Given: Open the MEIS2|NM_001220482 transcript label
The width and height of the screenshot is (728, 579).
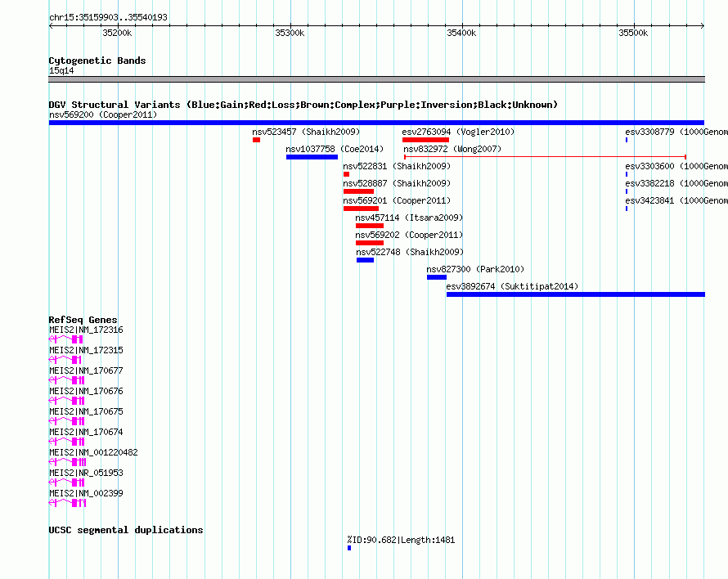Looking at the screenshot, I should pyautogui.click(x=93, y=453).
